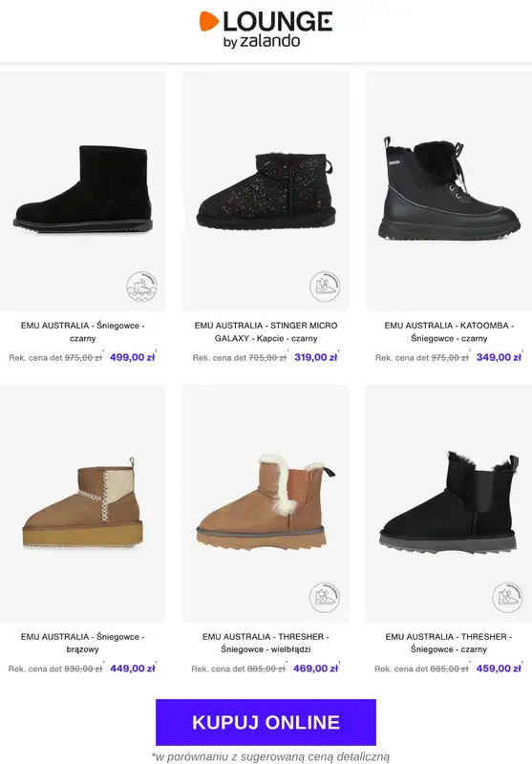Screen dimensions: 532x764
Task: Click the 459,00 zł black Thresher price
Action: click(499, 668)
